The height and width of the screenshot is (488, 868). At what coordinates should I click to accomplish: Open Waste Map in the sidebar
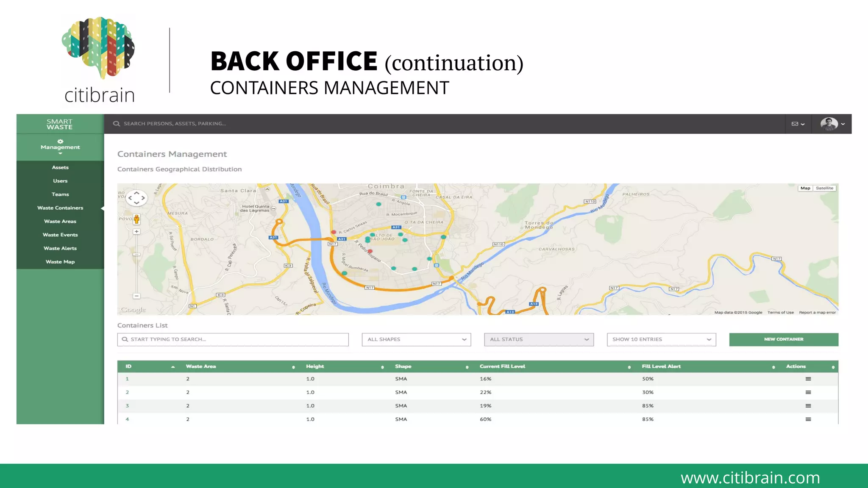60,262
